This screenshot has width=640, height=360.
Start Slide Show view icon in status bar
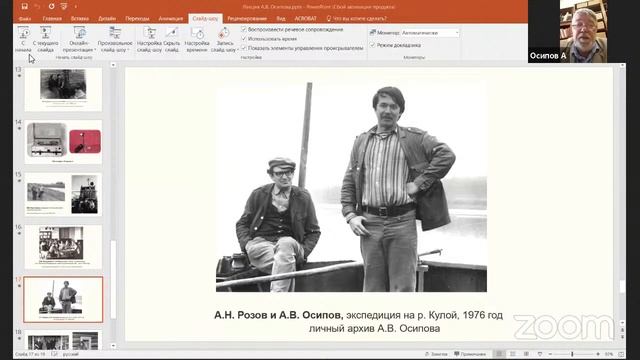click(540, 354)
